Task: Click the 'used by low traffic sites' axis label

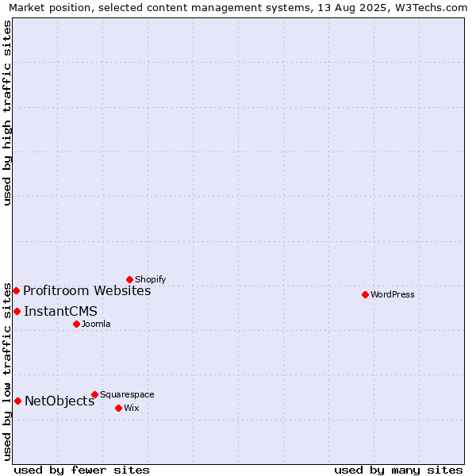Action: coord(6,373)
